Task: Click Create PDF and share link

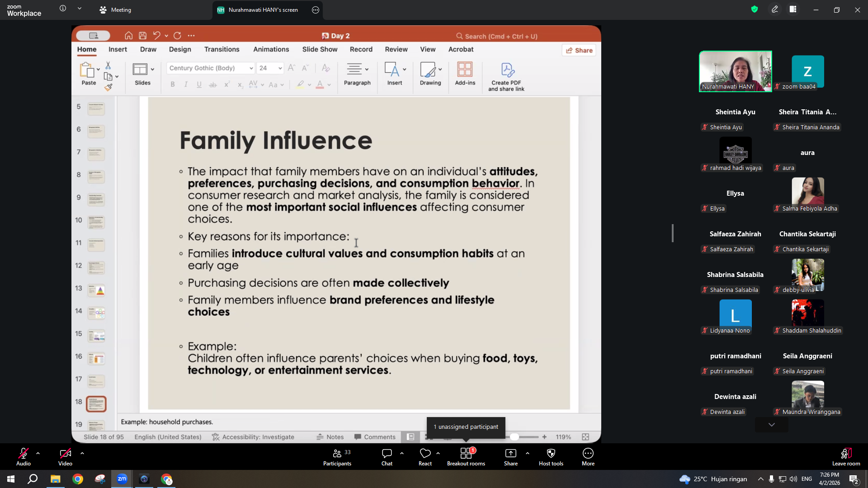Action: pyautogui.click(x=506, y=77)
